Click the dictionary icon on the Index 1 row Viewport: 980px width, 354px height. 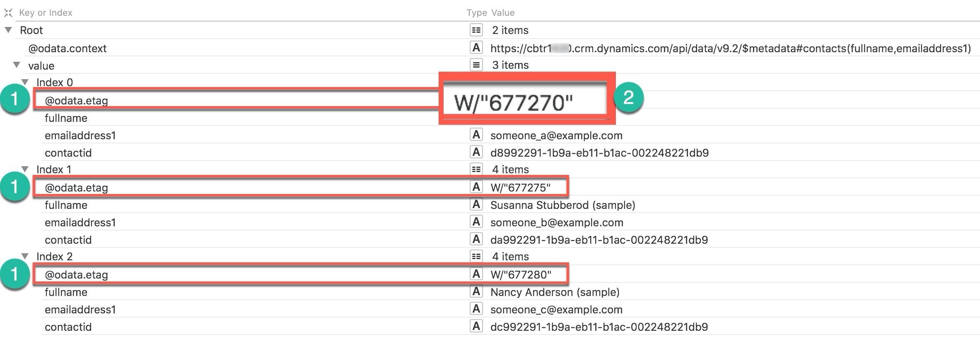pos(476,169)
